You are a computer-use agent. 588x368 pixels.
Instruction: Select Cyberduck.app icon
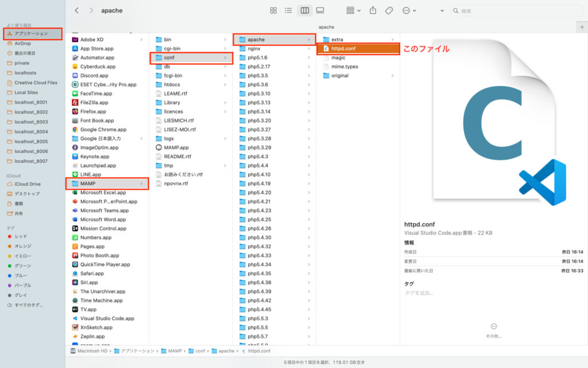point(75,67)
